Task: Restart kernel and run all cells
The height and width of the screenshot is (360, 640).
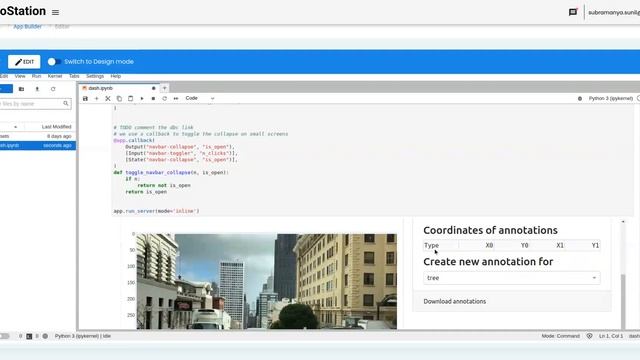Action: coord(176,98)
